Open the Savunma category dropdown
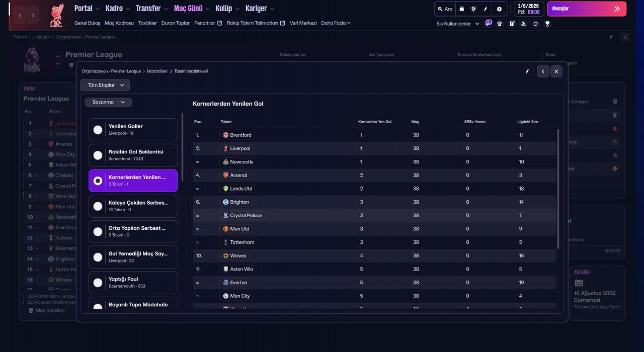 coord(108,102)
